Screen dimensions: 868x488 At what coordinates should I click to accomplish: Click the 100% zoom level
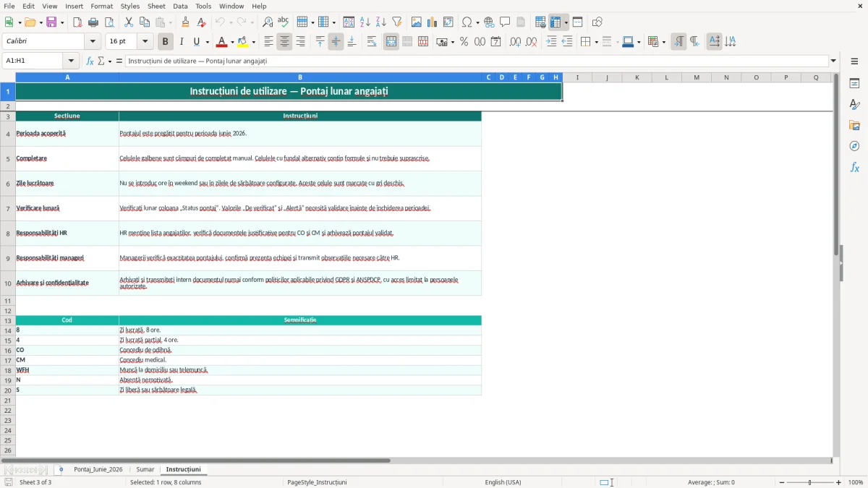tap(856, 482)
